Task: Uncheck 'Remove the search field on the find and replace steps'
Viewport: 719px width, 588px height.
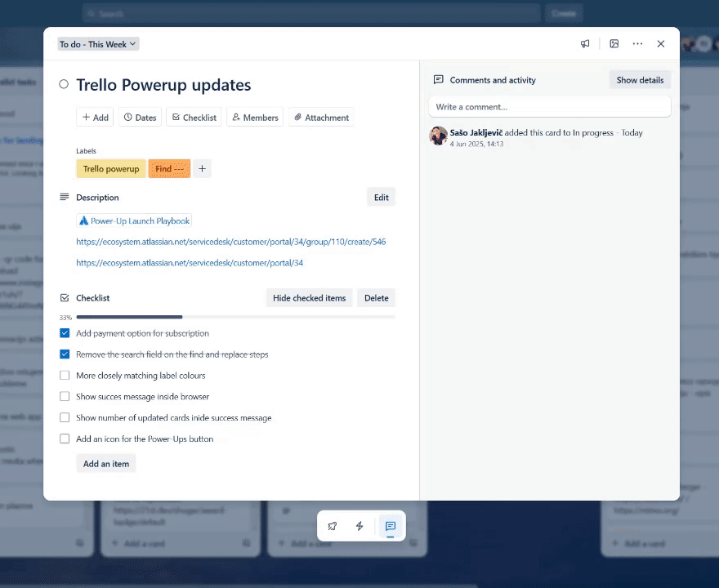Action: click(65, 354)
